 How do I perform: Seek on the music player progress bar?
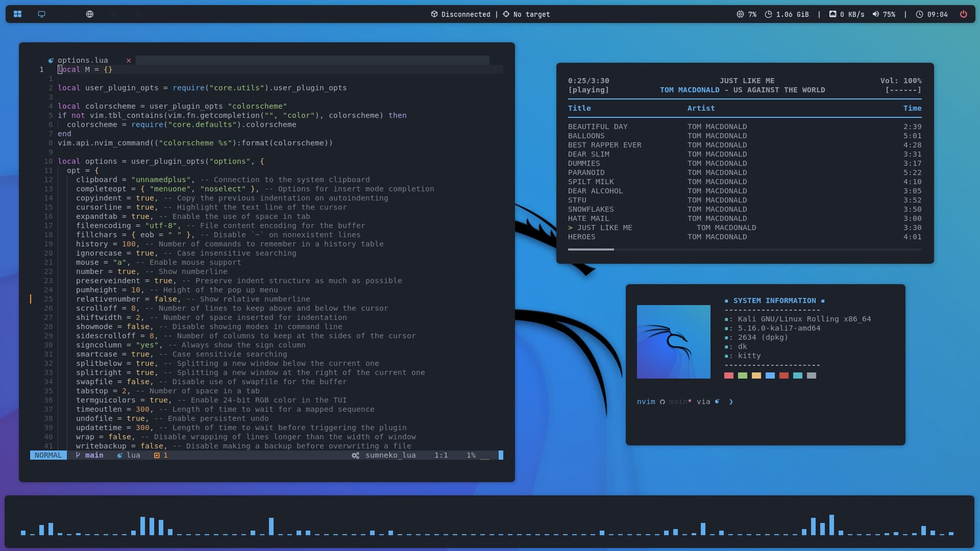(x=745, y=249)
